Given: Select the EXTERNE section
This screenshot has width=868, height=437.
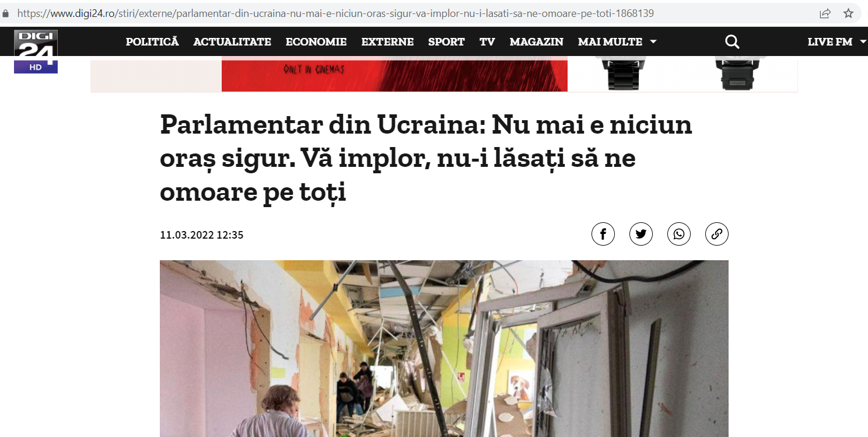Looking at the screenshot, I should point(387,41).
